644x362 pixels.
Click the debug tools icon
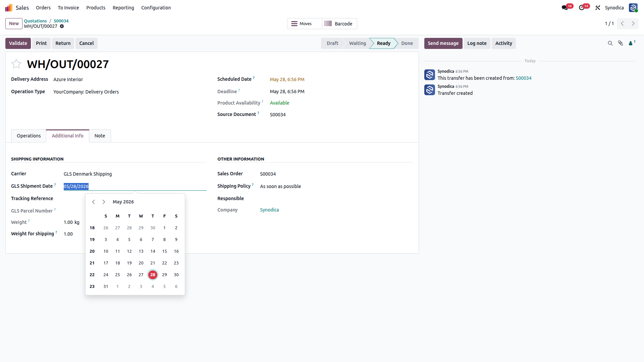[598, 8]
